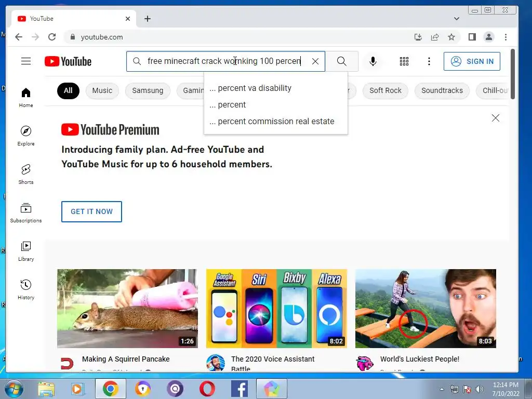Screen dimensions: 532x399
Task: Open the voice assistant video's channel avatar
Action: [216, 363]
